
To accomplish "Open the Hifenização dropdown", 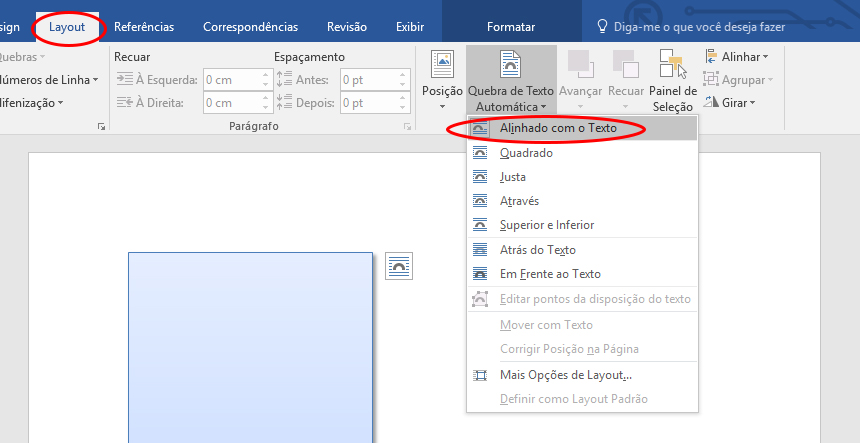I will [x=31, y=103].
